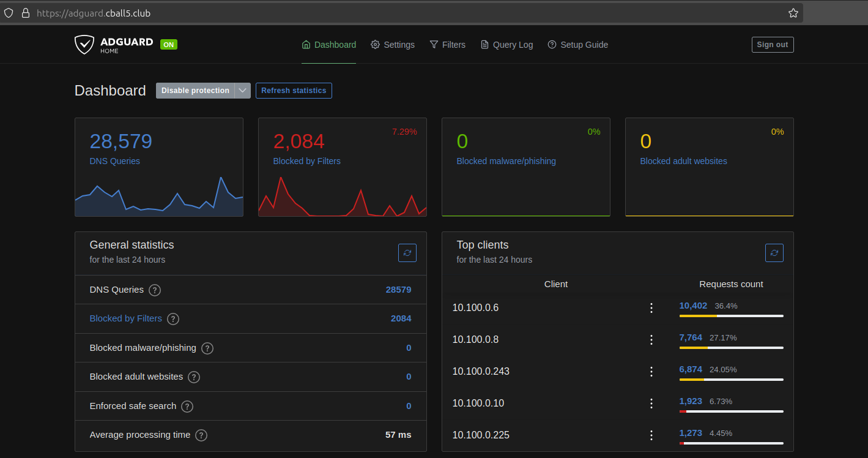Click help icon next to Enforced safe search
The height and width of the screenshot is (458, 868).
click(187, 407)
